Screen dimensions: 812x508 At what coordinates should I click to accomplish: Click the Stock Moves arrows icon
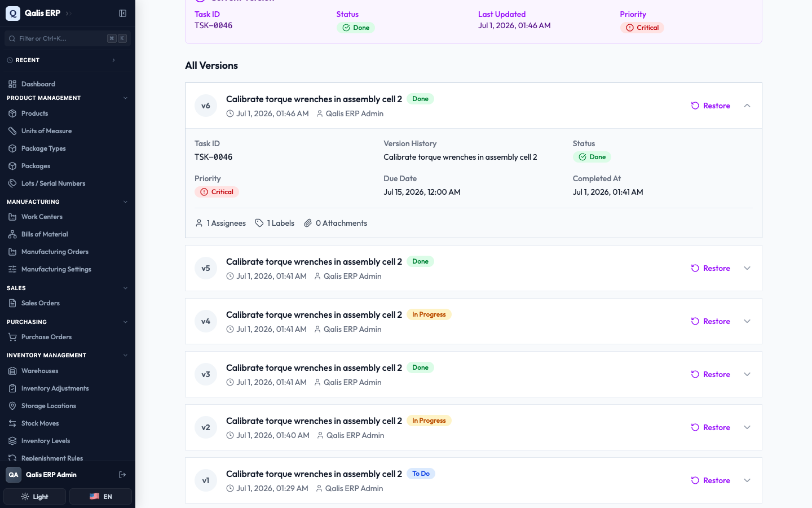click(12, 423)
